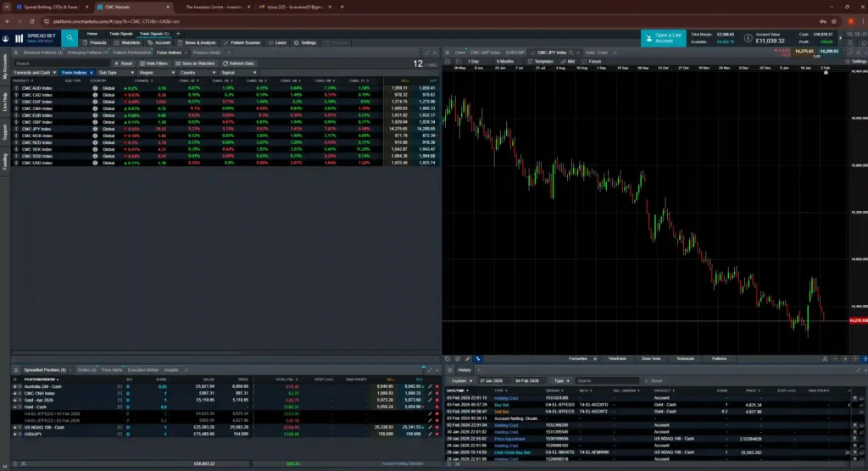The image size is (868, 471).
Task: Open the chart panel hamburger menu
Action: click(448, 53)
